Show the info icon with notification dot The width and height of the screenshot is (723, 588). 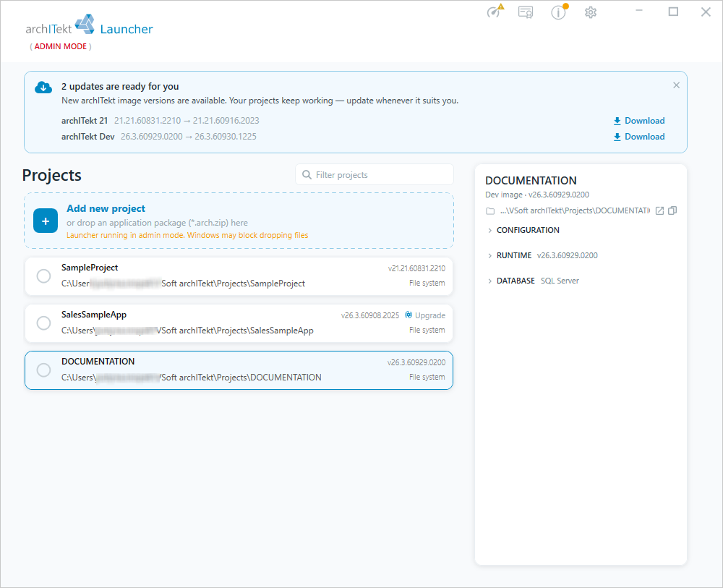(x=559, y=12)
